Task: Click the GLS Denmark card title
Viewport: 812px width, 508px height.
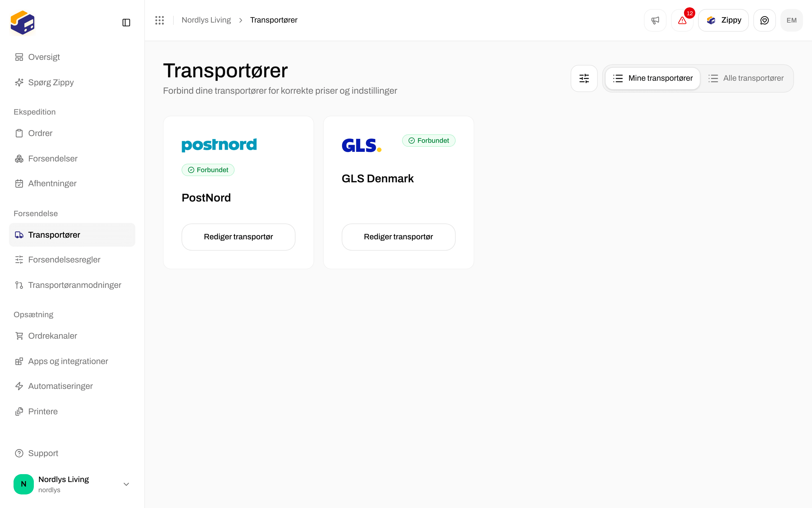Action: [x=378, y=179]
